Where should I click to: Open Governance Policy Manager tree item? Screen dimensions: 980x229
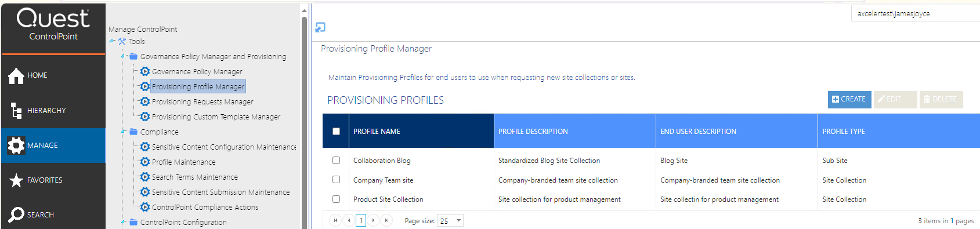tap(197, 71)
